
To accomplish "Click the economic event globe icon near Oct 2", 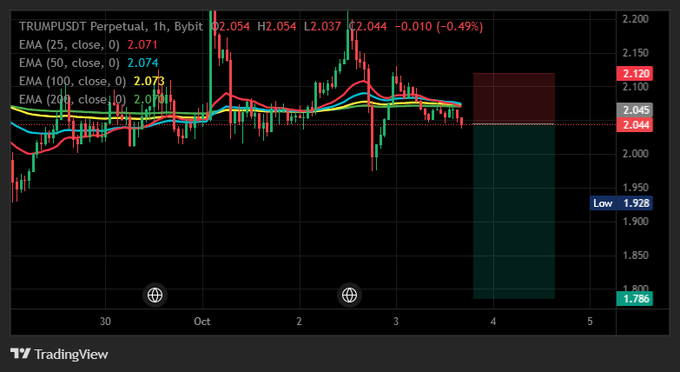I will click(349, 295).
